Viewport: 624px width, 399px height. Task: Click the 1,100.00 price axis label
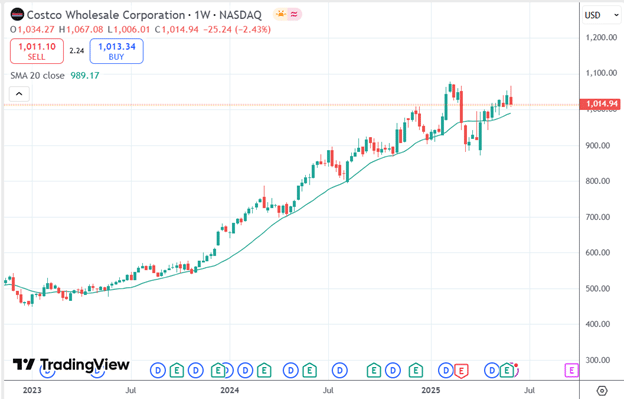601,73
